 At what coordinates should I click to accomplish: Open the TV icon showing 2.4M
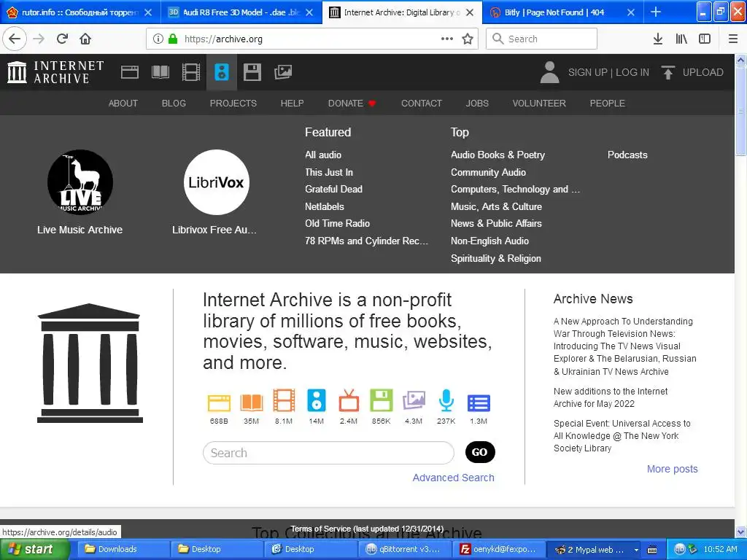(349, 400)
